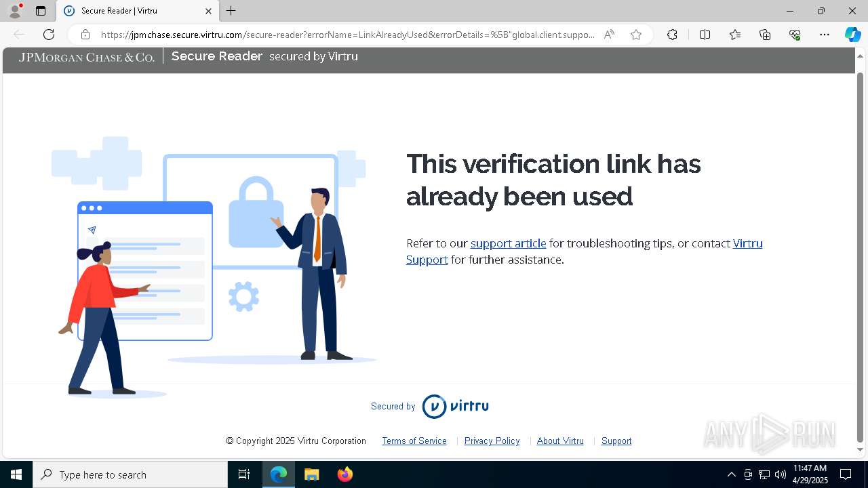Screen dimensions: 868x488
Task: Click the scroll up arrow
Action: (861, 55)
